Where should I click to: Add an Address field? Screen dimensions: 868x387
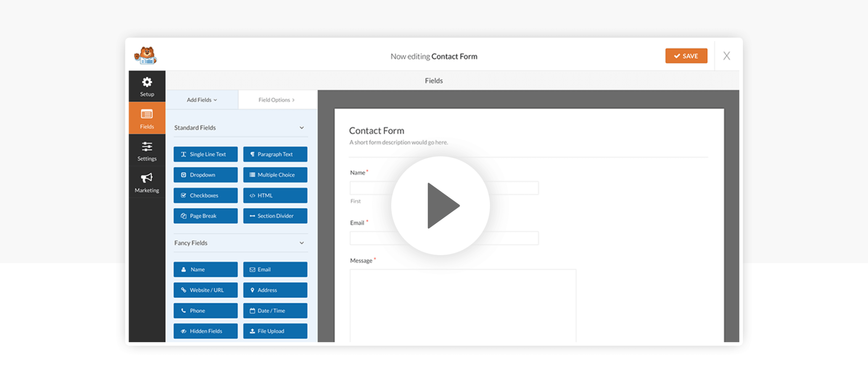[x=275, y=290]
